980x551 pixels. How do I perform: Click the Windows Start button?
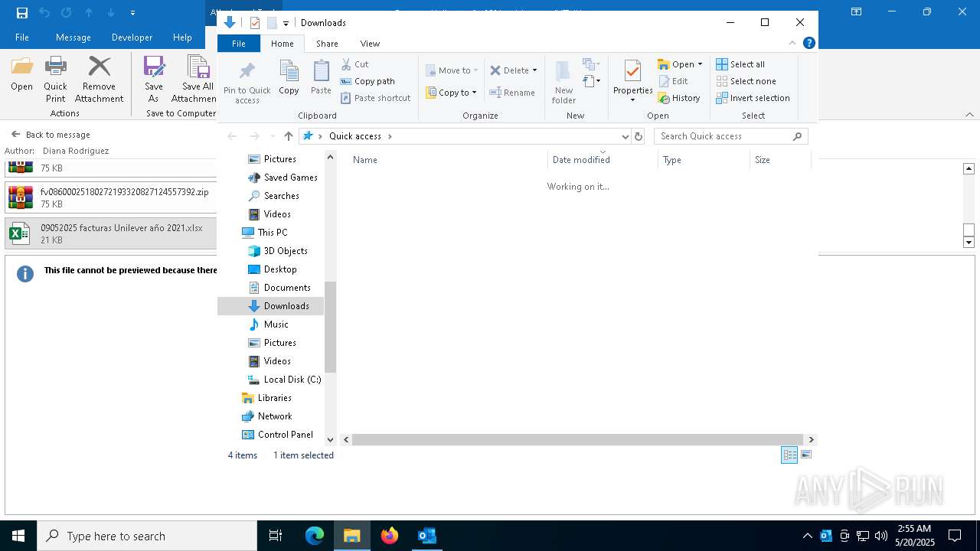[18, 536]
